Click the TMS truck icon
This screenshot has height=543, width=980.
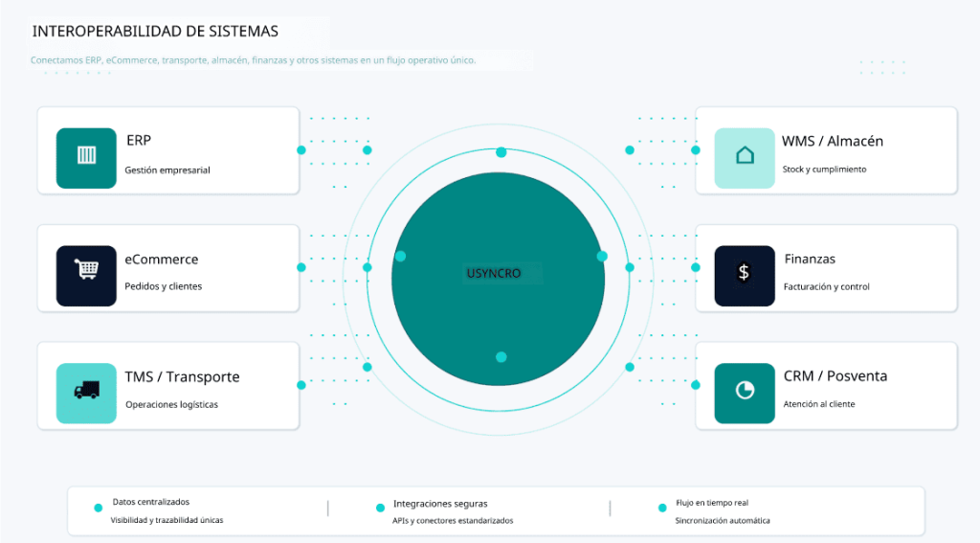tap(86, 393)
